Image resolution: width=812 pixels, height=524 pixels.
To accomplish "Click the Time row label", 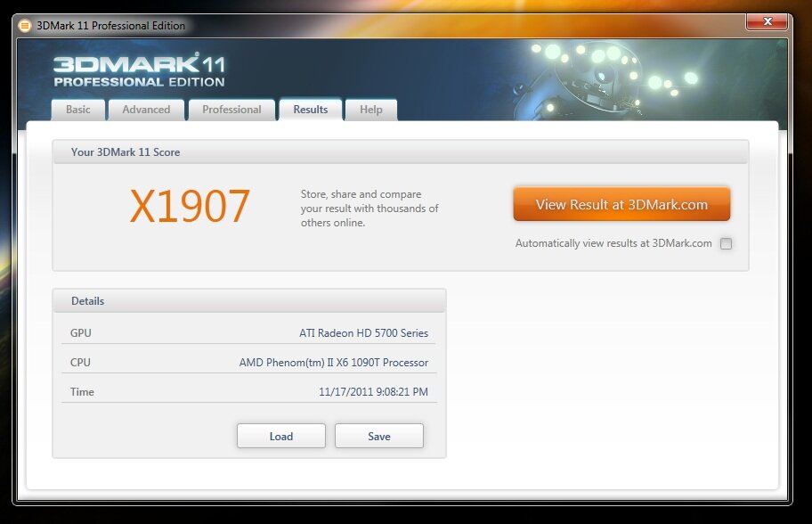I will (82, 392).
